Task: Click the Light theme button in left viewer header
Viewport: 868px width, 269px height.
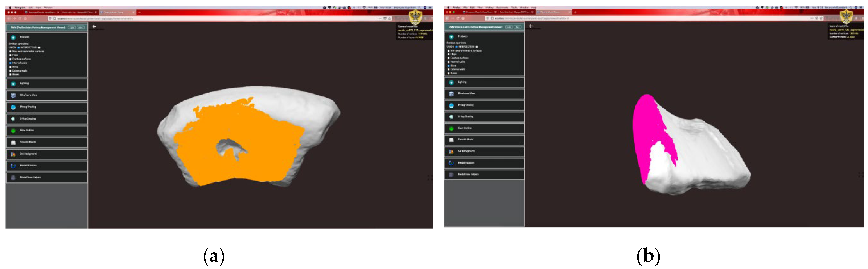Action: [x=71, y=27]
